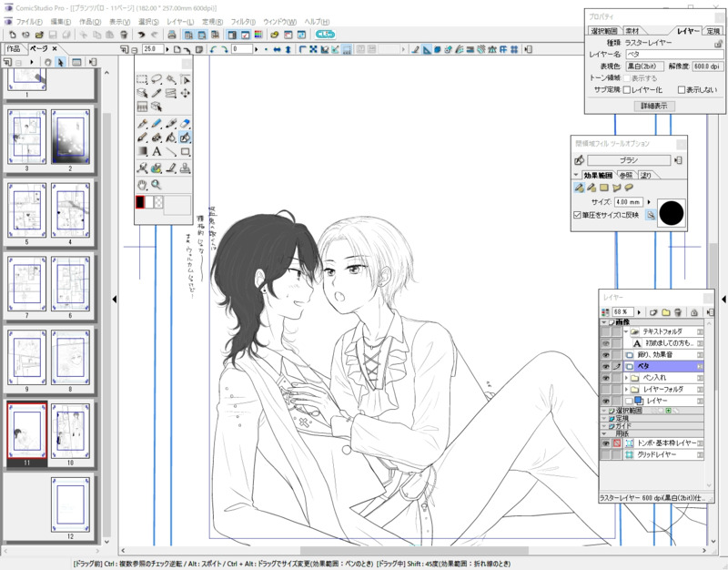The image size is (728, 570).
Task: Collapse the 選択範囲 section in Layers panel
Action: pyautogui.click(x=603, y=412)
